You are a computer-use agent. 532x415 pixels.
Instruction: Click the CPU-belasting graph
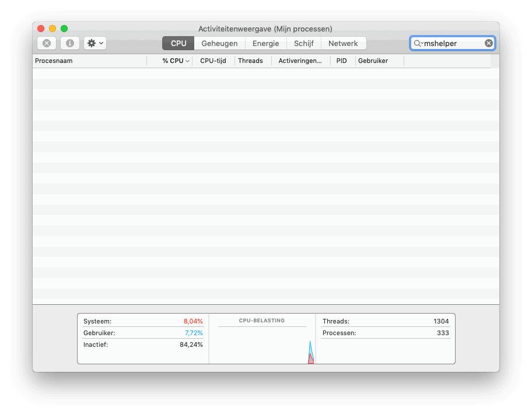[x=262, y=345]
